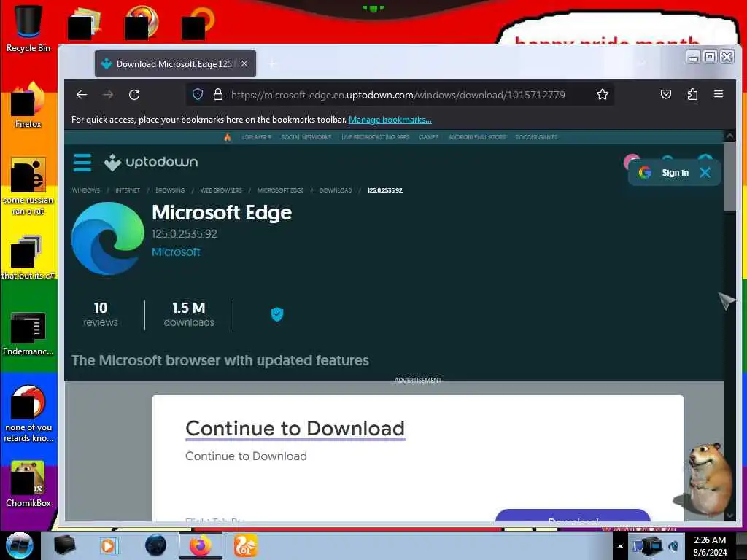Select ChomikBox desktop shortcut

(28, 484)
